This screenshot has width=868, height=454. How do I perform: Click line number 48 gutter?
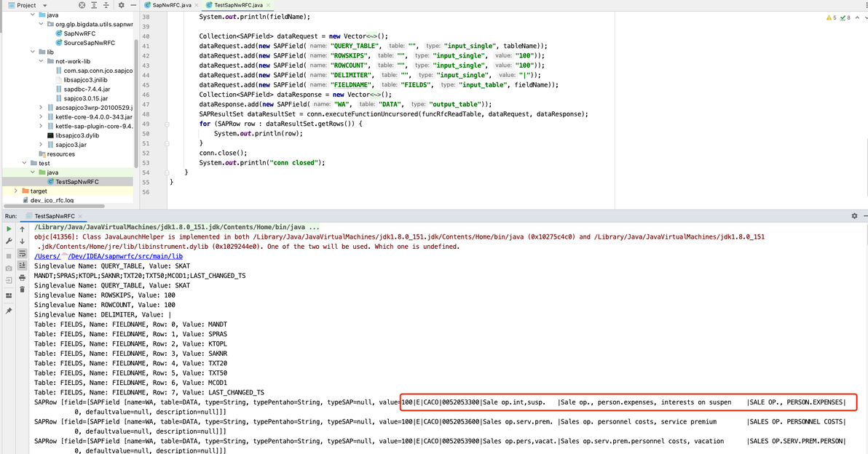[146, 114]
